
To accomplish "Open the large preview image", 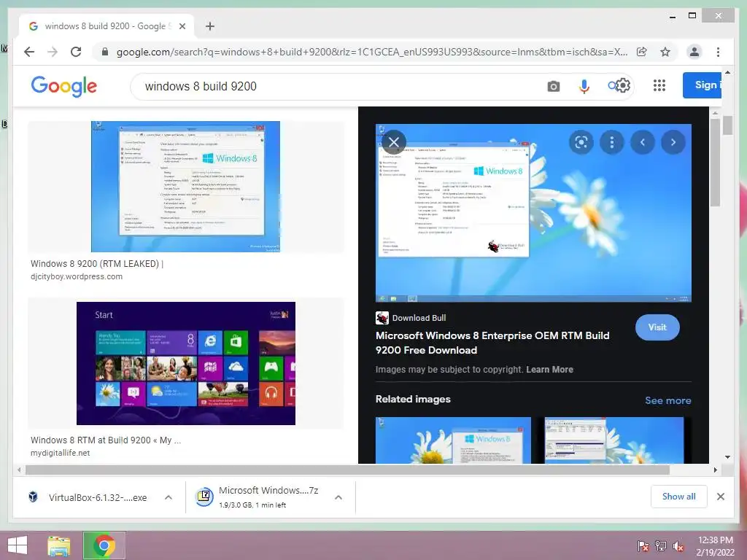I will click(533, 213).
